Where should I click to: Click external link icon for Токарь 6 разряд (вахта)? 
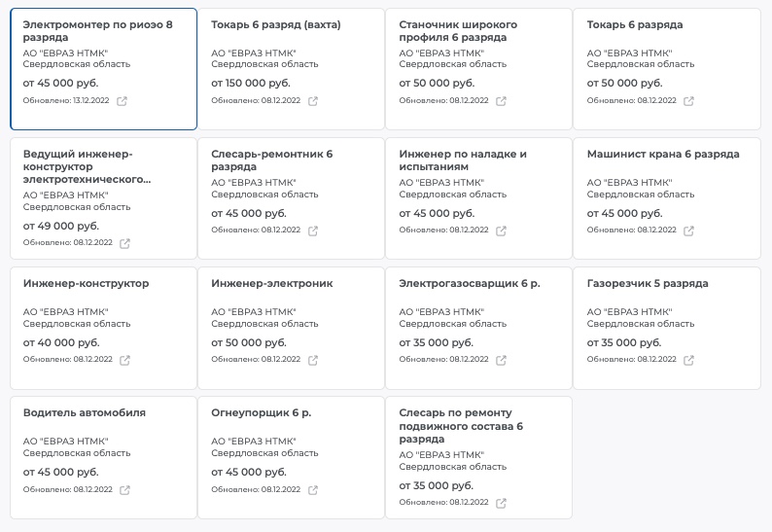tap(313, 101)
